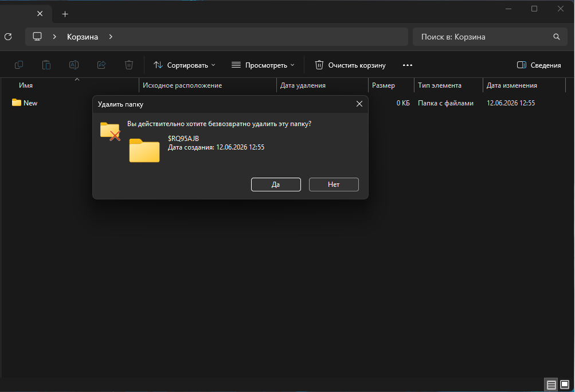
Task: Click the This PC monitor icon in the address bar
Action: 37,37
